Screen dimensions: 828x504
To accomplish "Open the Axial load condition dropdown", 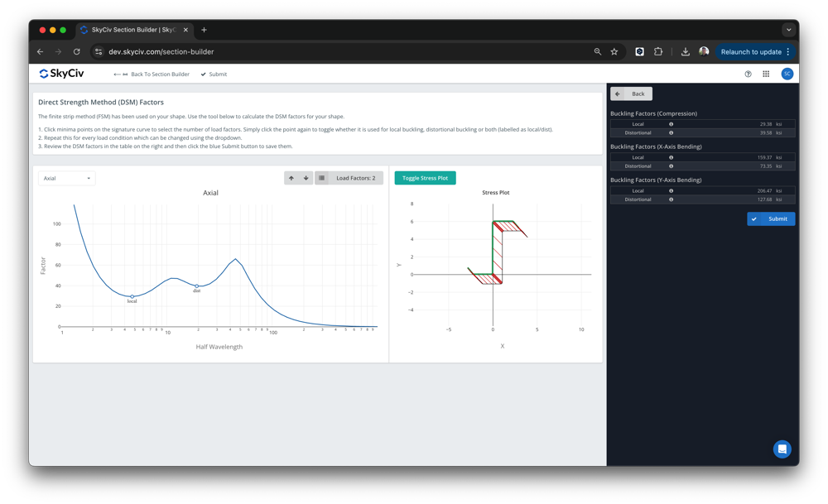I will 66,178.
